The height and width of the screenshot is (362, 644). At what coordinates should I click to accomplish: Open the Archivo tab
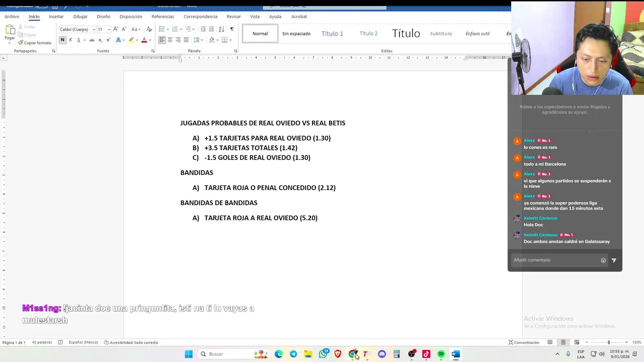pyautogui.click(x=12, y=17)
